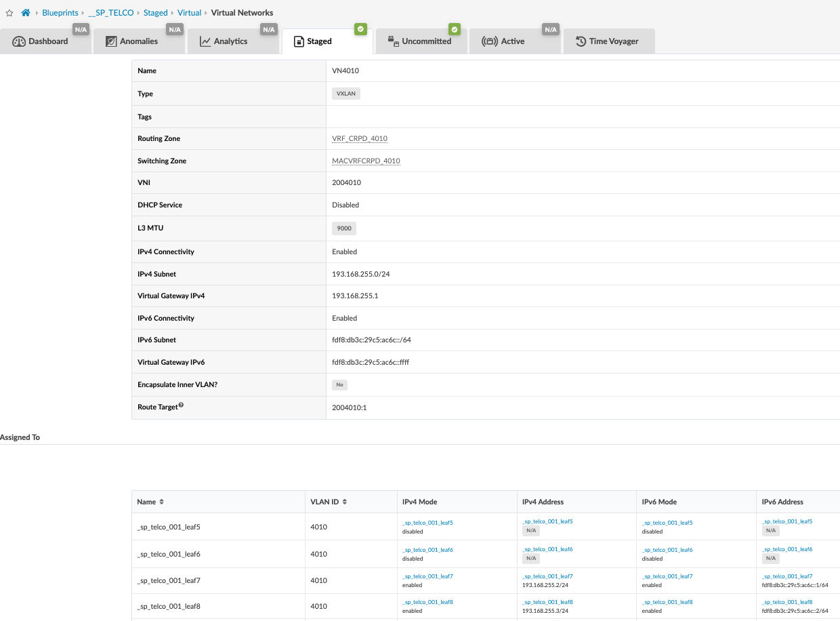The height and width of the screenshot is (621, 840).
Task: Click the N/A badge on Dashboard tab
Action: tap(81, 29)
